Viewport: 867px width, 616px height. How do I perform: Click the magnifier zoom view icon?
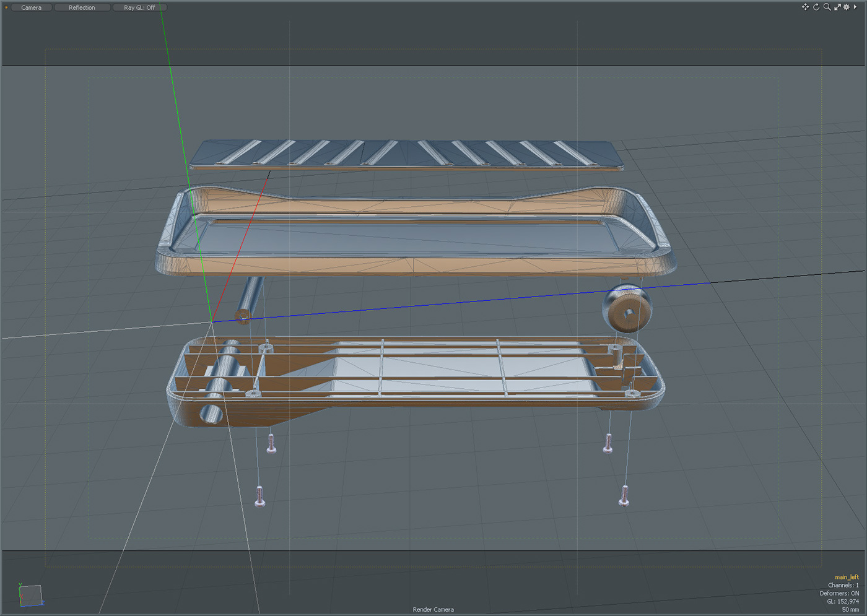click(x=827, y=7)
